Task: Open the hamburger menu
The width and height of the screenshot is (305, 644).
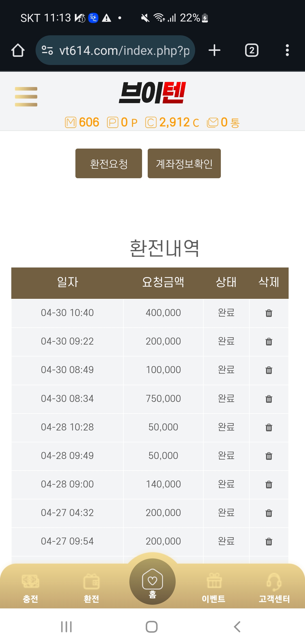Action: click(x=26, y=97)
